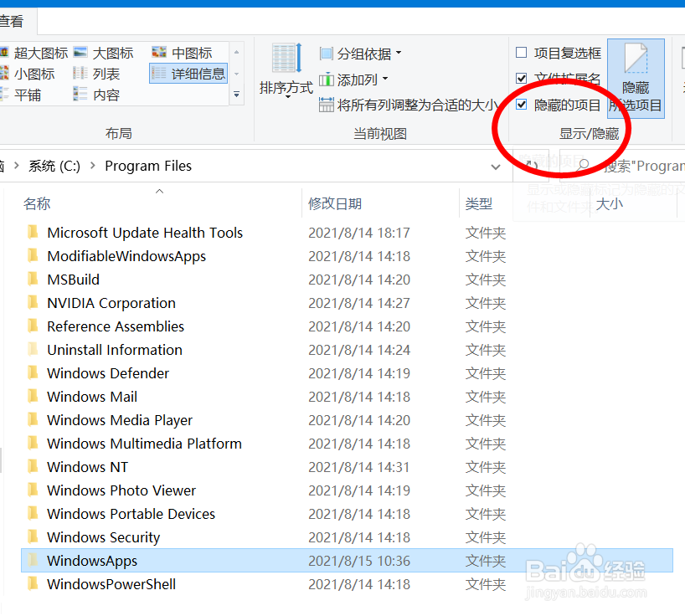Click date 2021/8/14 18:17 cell
This screenshot has height=616, width=685.
(x=359, y=233)
